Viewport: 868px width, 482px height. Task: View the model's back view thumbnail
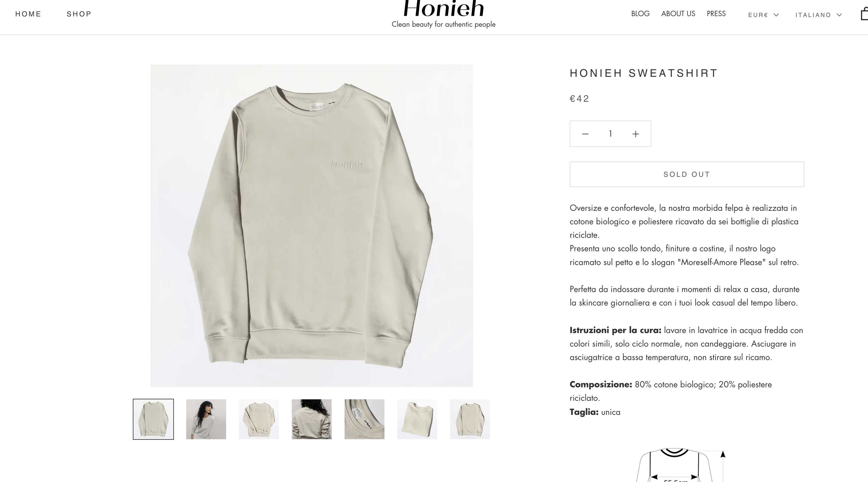click(312, 419)
